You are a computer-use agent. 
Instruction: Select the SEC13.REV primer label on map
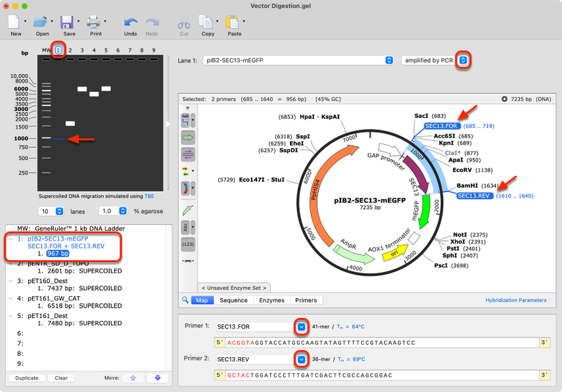coord(473,196)
